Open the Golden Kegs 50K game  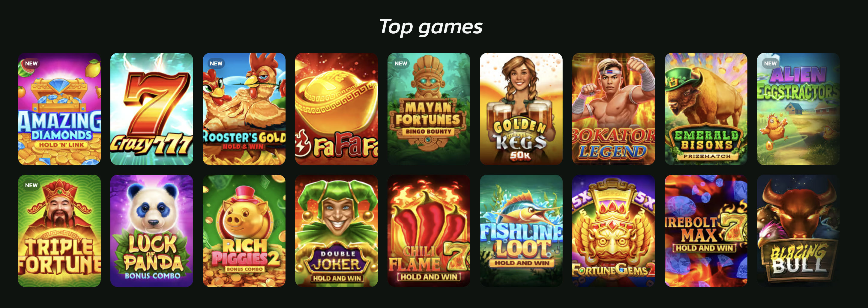[x=521, y=109]
